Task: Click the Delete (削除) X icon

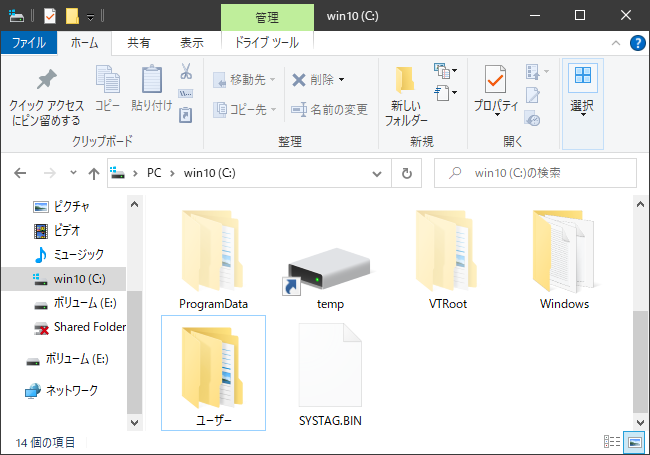Action: [299, 80]
